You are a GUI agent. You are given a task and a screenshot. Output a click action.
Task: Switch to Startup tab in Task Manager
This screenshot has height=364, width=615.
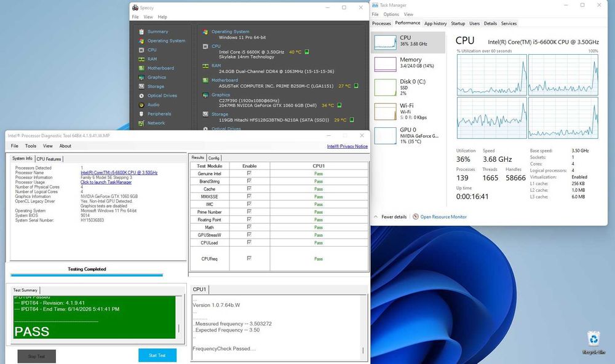(458, 23)
